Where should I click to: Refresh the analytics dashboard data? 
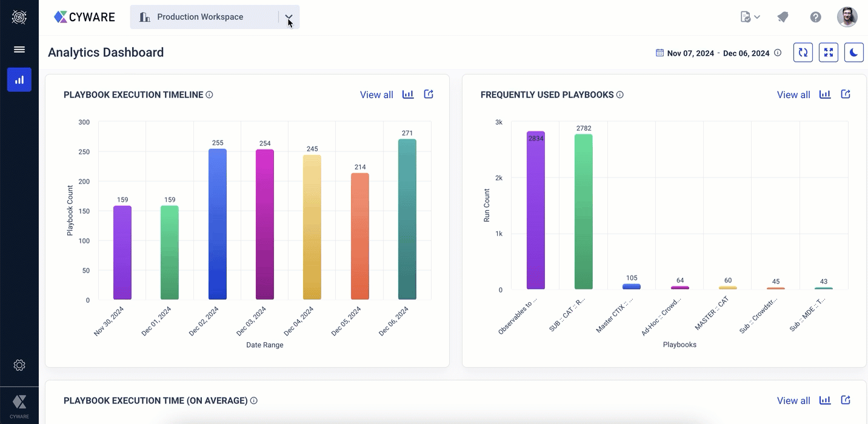coord(803,53)
